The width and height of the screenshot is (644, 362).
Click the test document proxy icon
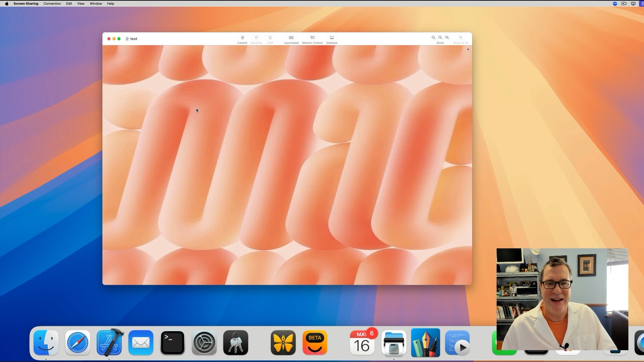(127, 39)
